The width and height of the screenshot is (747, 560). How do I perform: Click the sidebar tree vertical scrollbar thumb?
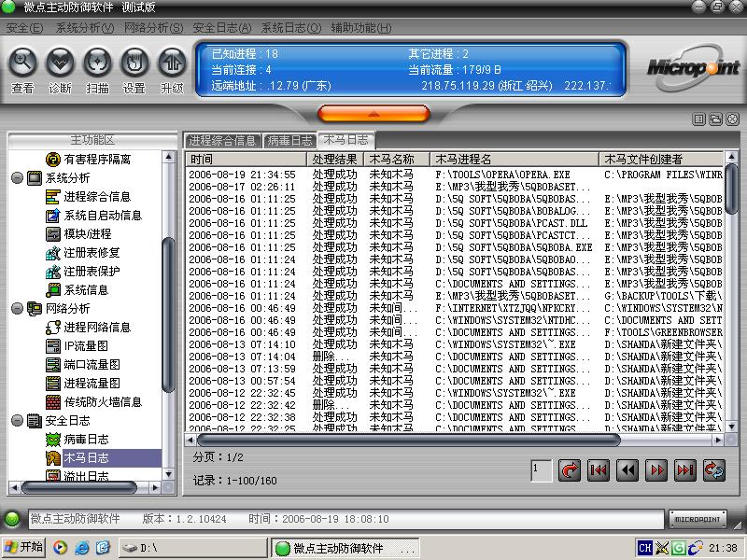(x=169, y=315)
